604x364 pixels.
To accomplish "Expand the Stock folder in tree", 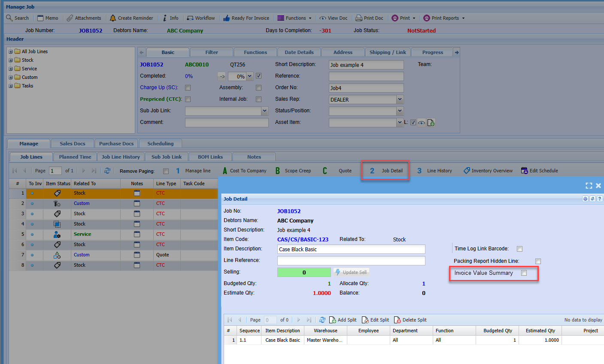I will click(x=11, y=60).
